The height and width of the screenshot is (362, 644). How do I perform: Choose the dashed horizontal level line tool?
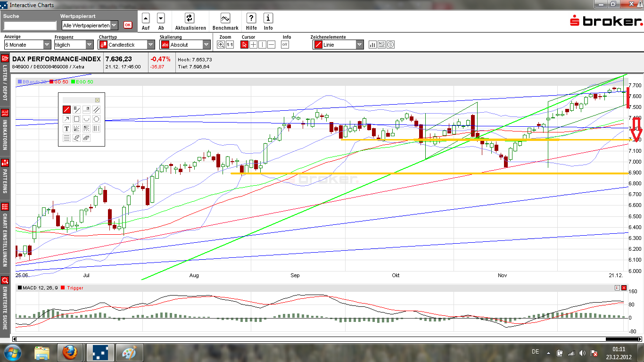pos(86,110)
